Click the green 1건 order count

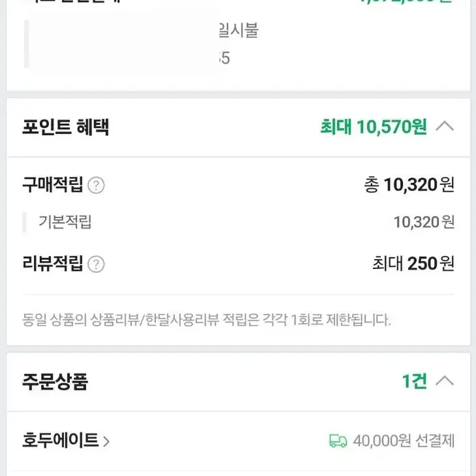tap(415, 381)
